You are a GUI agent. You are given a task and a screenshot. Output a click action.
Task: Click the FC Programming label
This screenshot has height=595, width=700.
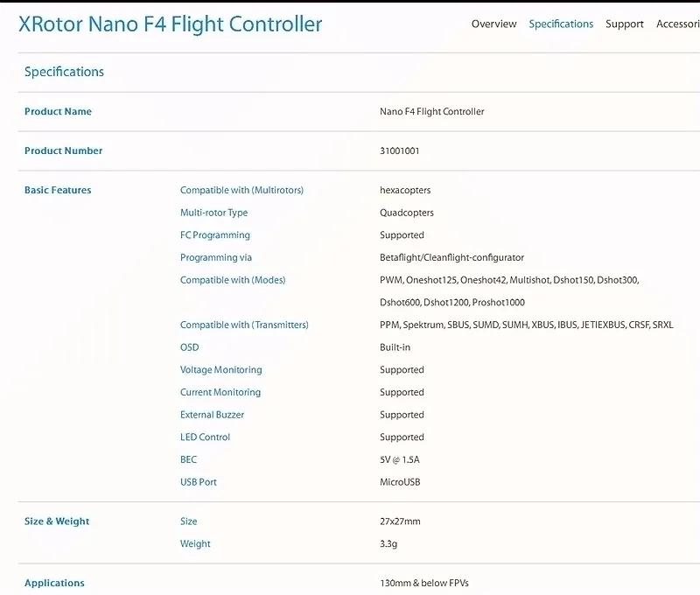[215, 235]
